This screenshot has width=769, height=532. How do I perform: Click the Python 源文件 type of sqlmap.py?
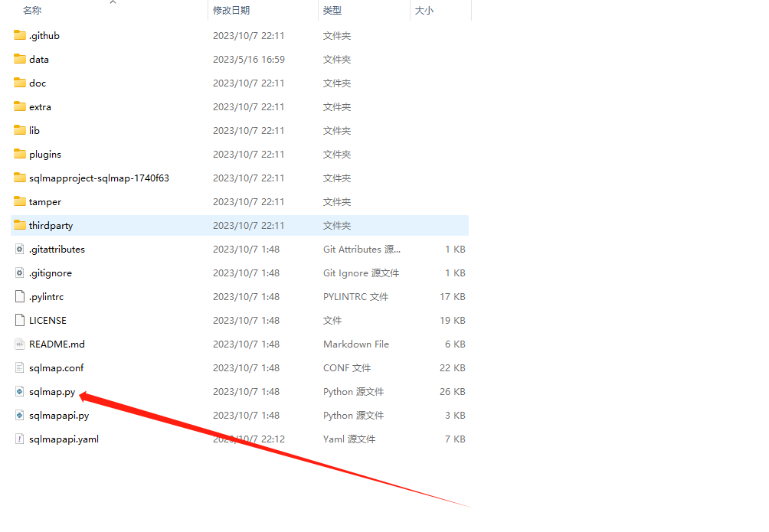click(x=354, y=392)
